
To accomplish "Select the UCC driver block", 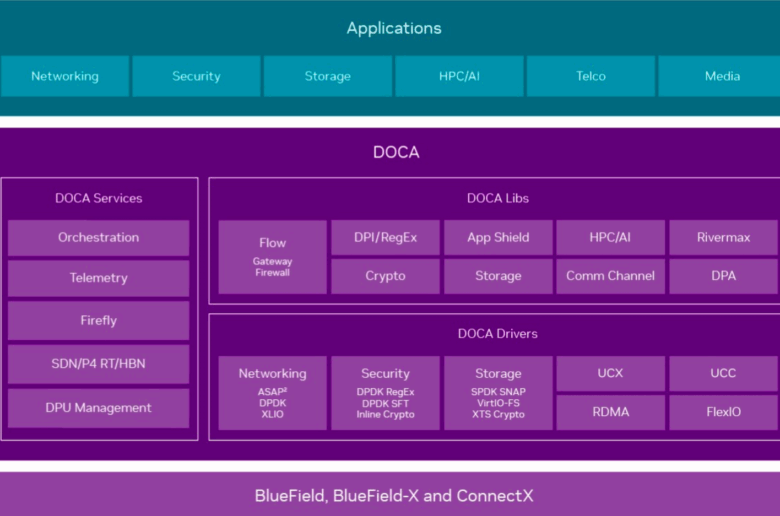I will (724, 373).
